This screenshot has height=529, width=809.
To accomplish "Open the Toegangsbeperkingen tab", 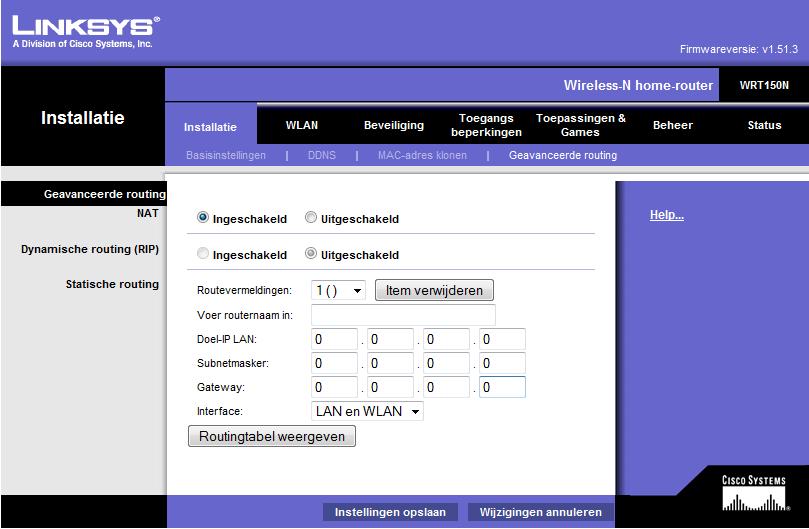I will click(486, 125).
